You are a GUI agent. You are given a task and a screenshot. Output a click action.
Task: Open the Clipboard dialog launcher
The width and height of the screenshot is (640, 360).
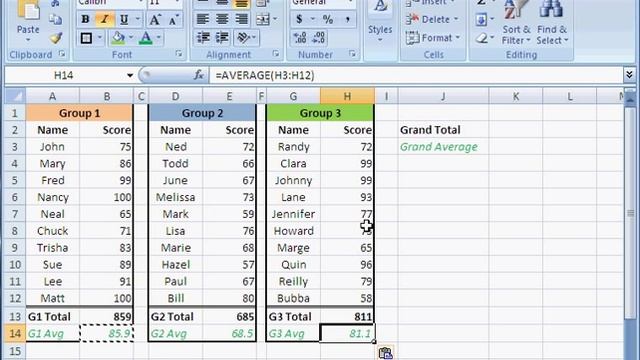[62, 54]
